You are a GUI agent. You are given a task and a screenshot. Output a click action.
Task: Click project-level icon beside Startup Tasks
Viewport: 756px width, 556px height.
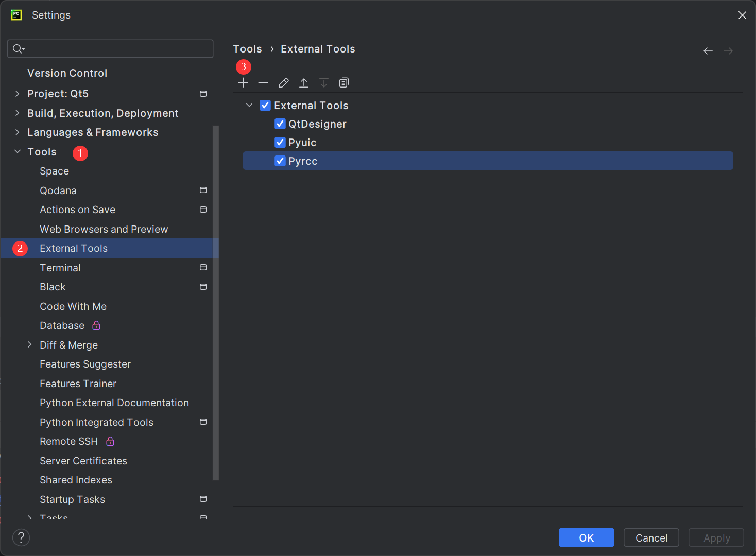203,499
